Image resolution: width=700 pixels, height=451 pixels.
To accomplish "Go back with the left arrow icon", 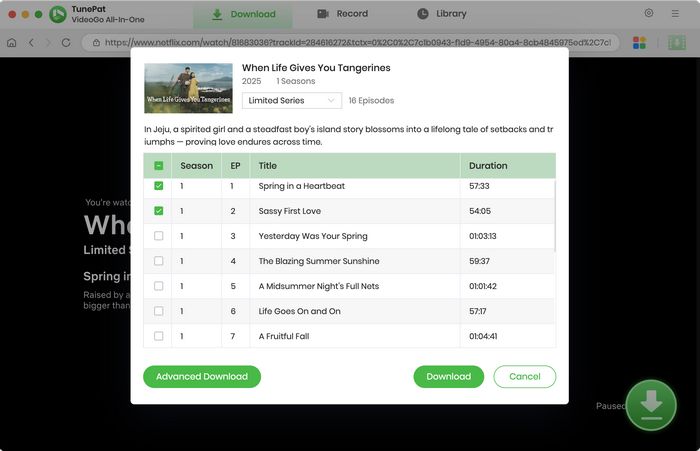I will [x=32, y=43].
